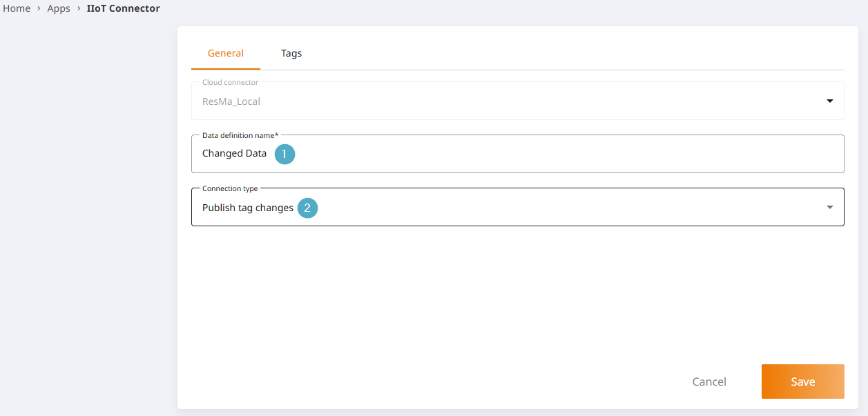Click the chevron separator after Apps
This screenshot has height=416, width=868.
79,8
